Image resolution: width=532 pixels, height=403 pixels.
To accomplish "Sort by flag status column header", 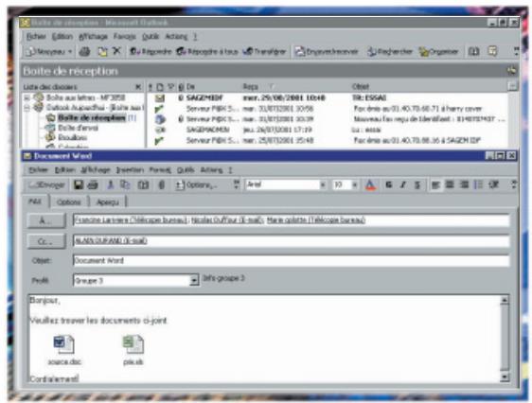I will point(171,87).
